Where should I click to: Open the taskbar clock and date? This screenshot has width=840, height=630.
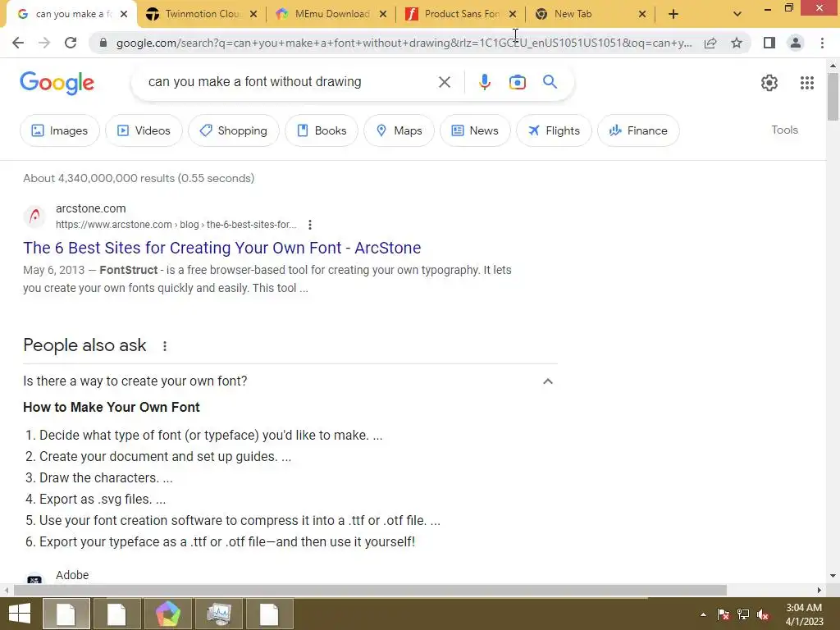(804, 614)
